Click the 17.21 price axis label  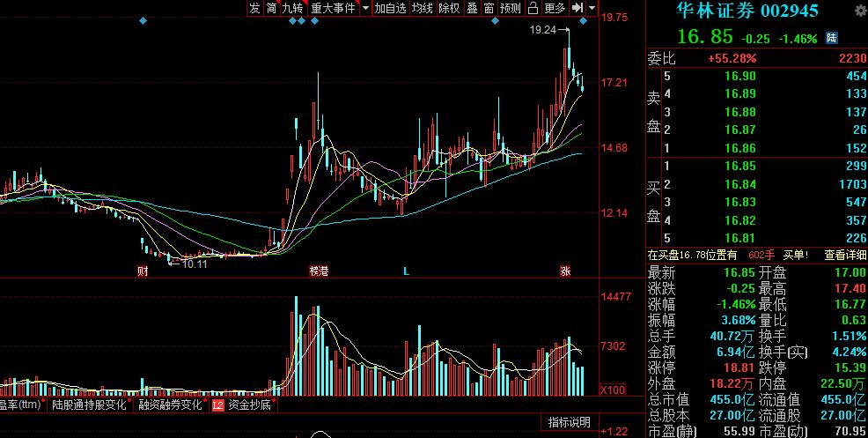click(x=614, y=83)
